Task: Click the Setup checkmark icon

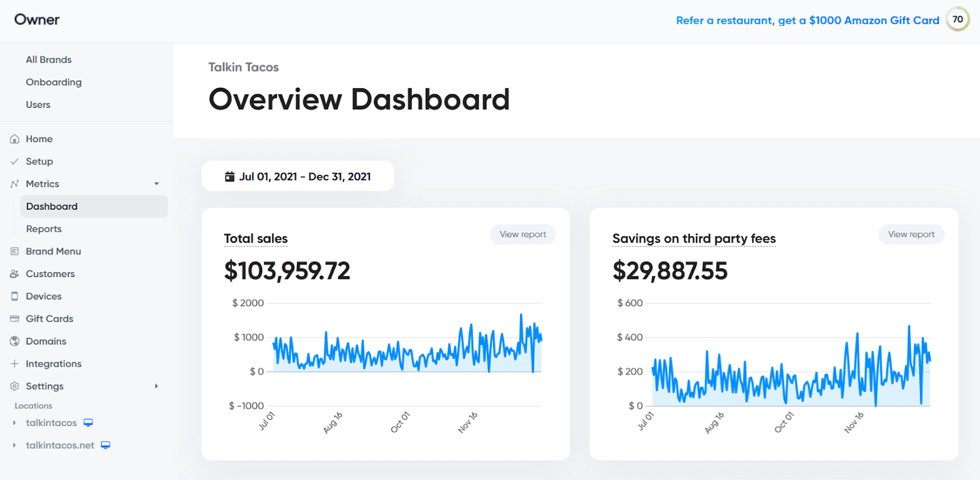Action: 15,161
